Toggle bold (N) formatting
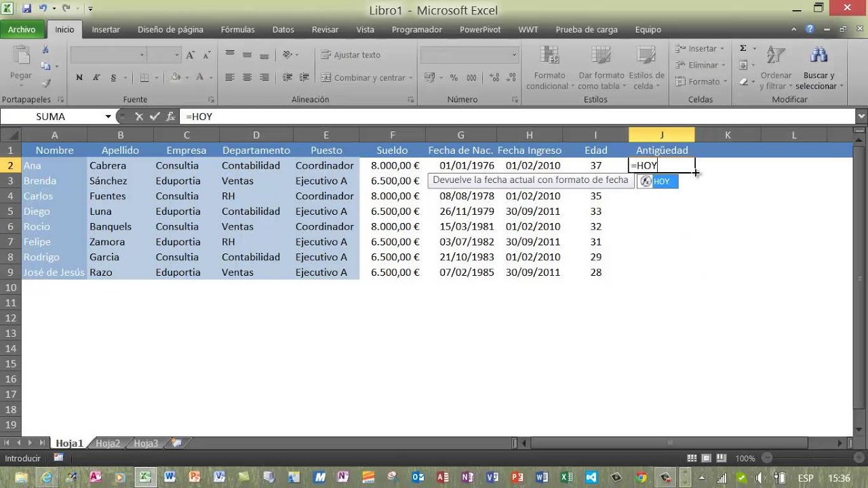Viewport: 868px width, 488px height. [79, 78]
